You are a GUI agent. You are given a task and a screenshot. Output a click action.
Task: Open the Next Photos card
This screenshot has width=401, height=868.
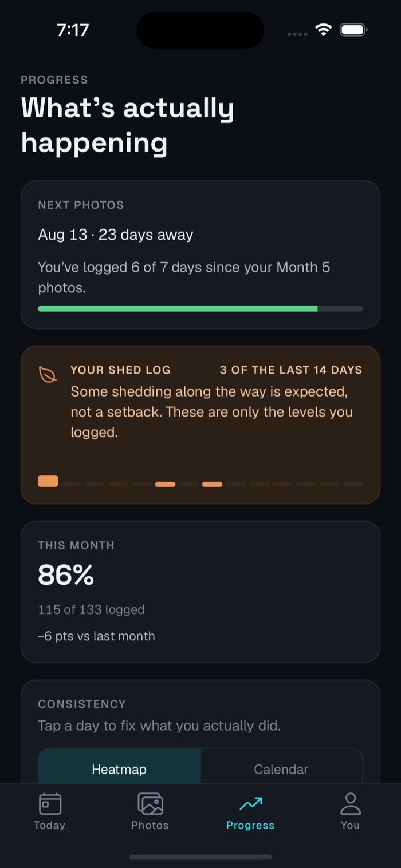tap(200, 255)
